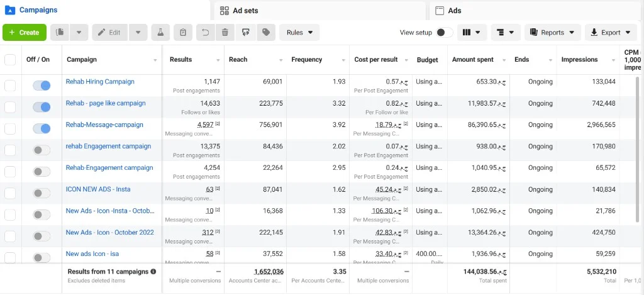Image resolution: width=644 pixels, height=295 pixels.
Task: Click the green Create button
Action: pos(25,33)
